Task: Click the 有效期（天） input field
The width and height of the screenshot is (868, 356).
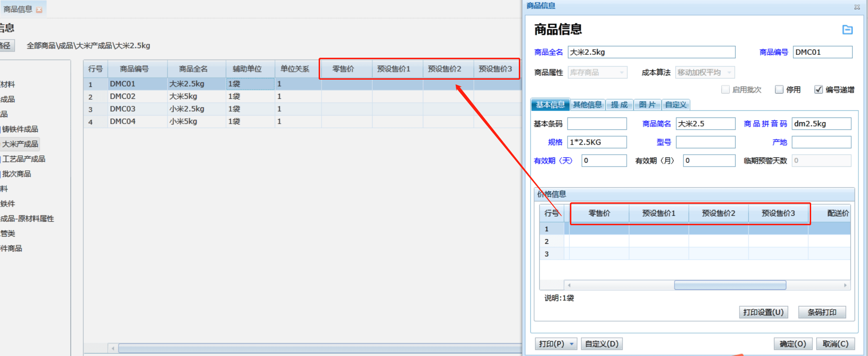Action: point(604,160)
